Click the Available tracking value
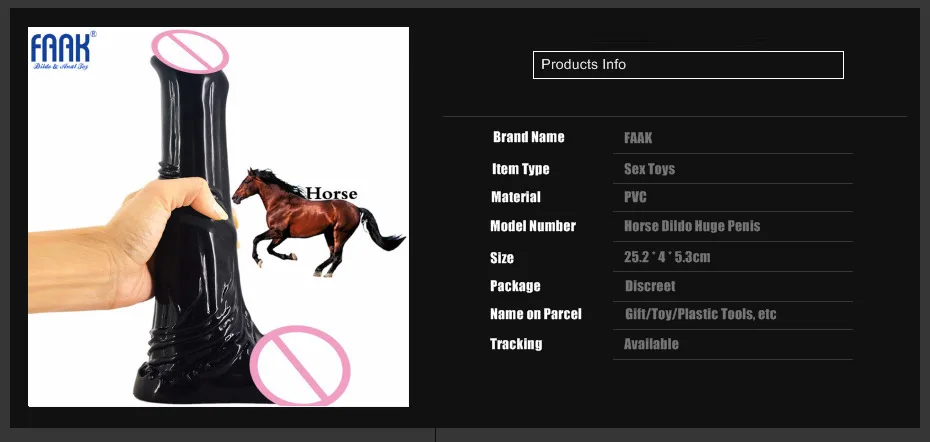The image size is (930, 442). 651,344
